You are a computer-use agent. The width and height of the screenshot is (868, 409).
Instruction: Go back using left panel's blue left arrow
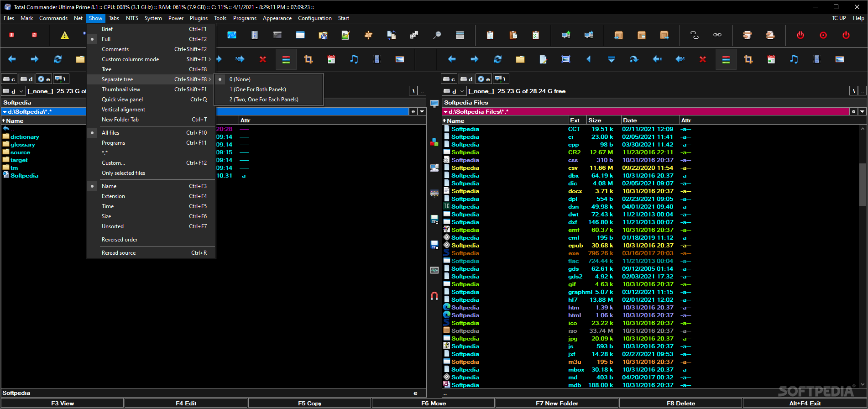coord(12,59)
